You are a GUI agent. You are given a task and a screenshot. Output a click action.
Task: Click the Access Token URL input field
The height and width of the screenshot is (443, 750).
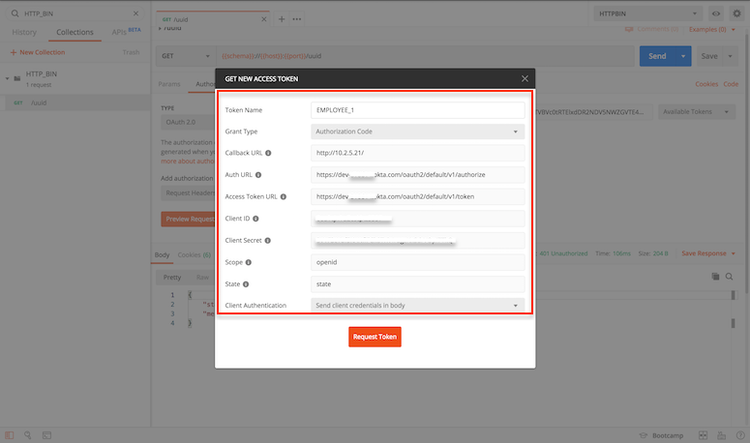tap(418, 197)
